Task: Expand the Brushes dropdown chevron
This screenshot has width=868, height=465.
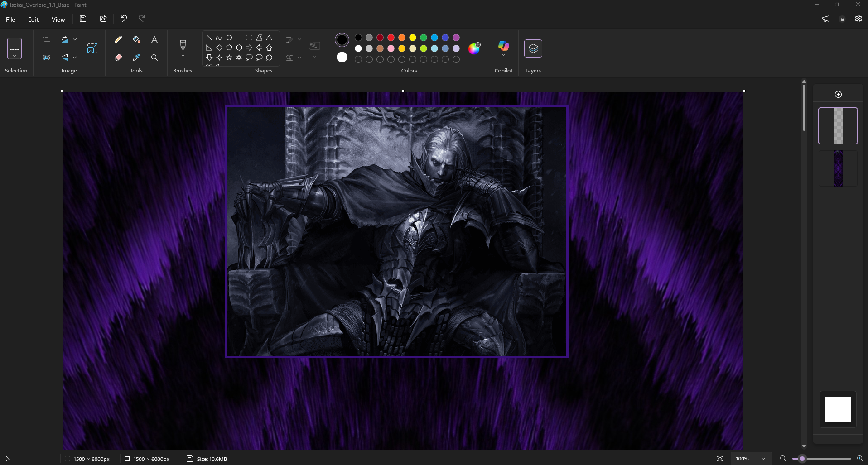Action: (183, 56)
